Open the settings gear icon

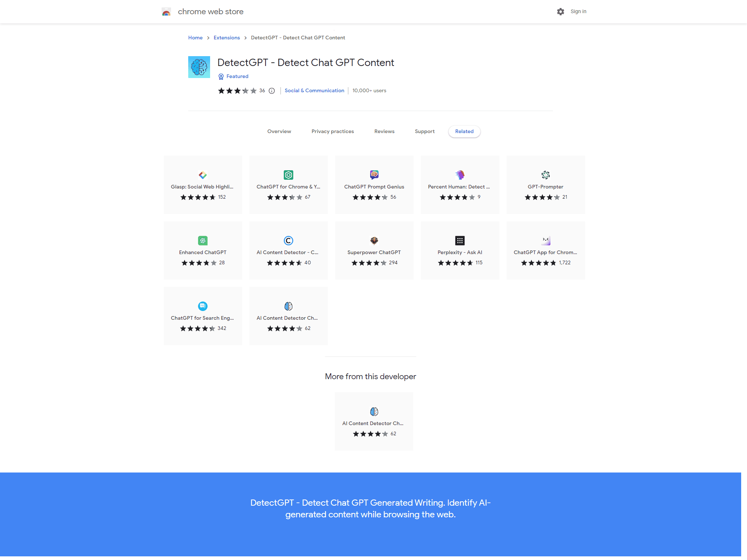pos(561,12)
